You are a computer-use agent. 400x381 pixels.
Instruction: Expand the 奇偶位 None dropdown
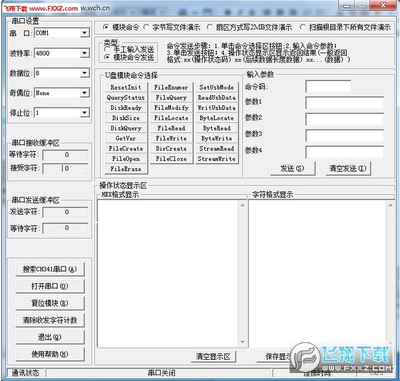click(84, 92)
